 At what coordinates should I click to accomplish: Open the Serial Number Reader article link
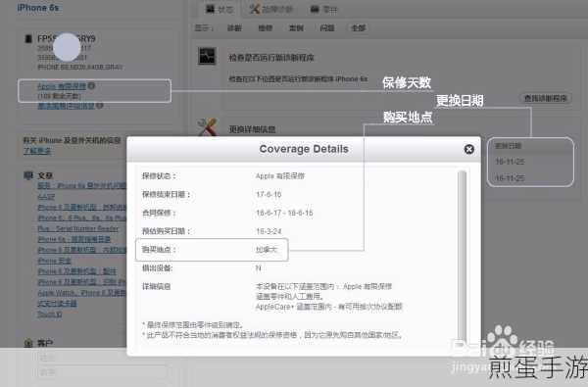tap(78, 228)
